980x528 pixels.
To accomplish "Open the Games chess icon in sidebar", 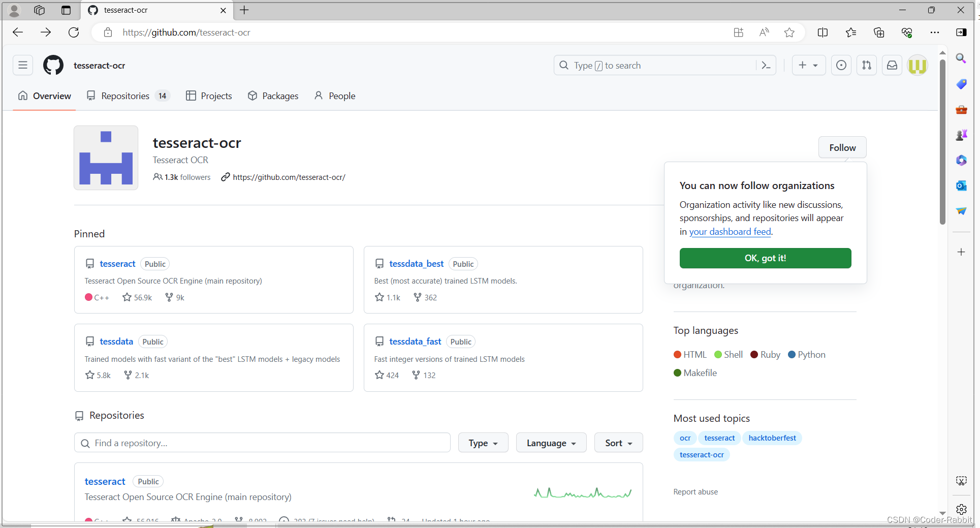I will coord(961,135).
